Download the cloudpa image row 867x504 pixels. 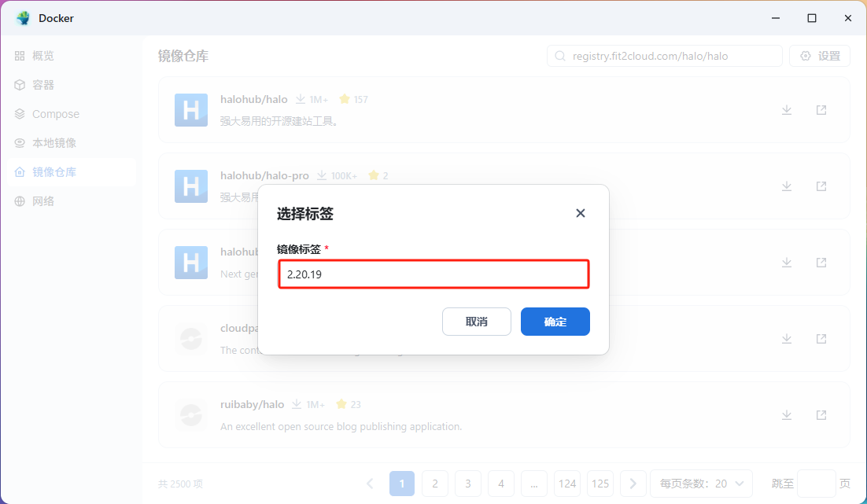coord(787,339)
